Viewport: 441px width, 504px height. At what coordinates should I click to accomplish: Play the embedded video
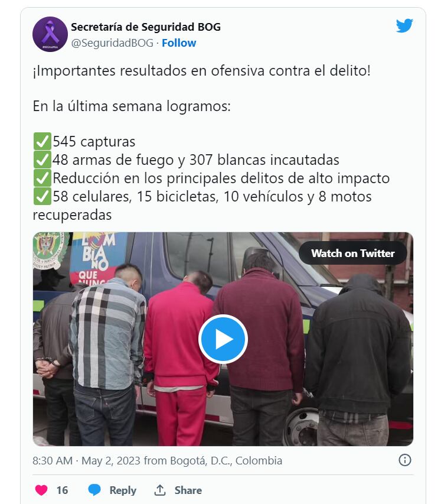[223, 339]
